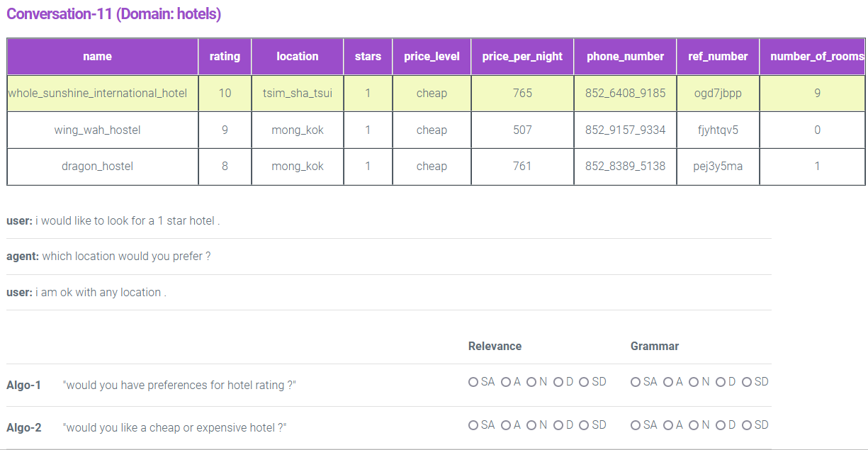Select A for Algo-1 Relevance
The image size is (868, 450).
506,382
